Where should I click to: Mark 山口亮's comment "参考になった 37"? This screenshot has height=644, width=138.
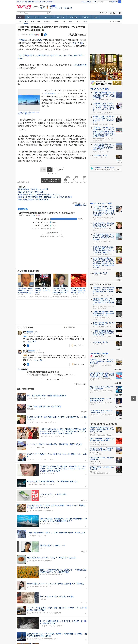point(78,364)
